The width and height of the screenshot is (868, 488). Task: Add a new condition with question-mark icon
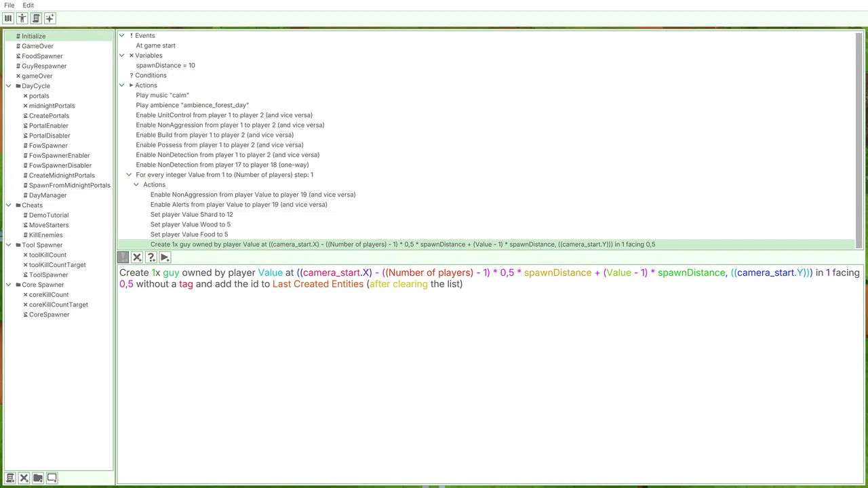(151, 258)
